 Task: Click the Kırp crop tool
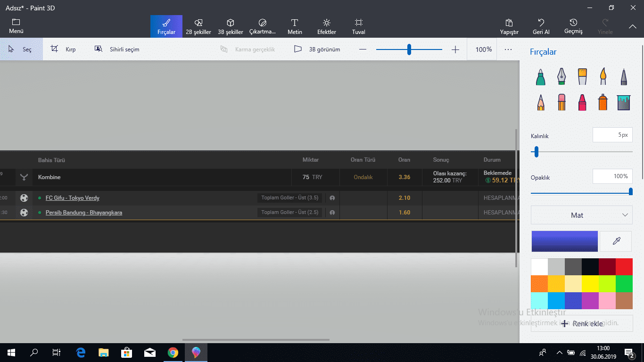tap(63, 49)
